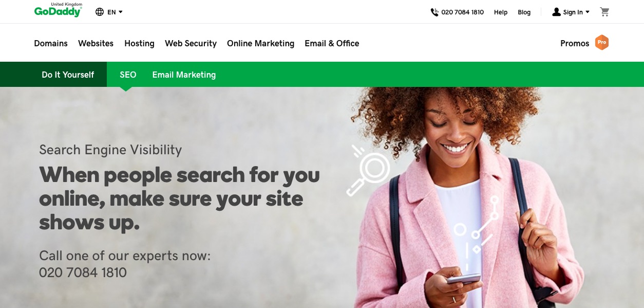Open the Domains menu
Screen dimensions: 644x308
[51, 43]
